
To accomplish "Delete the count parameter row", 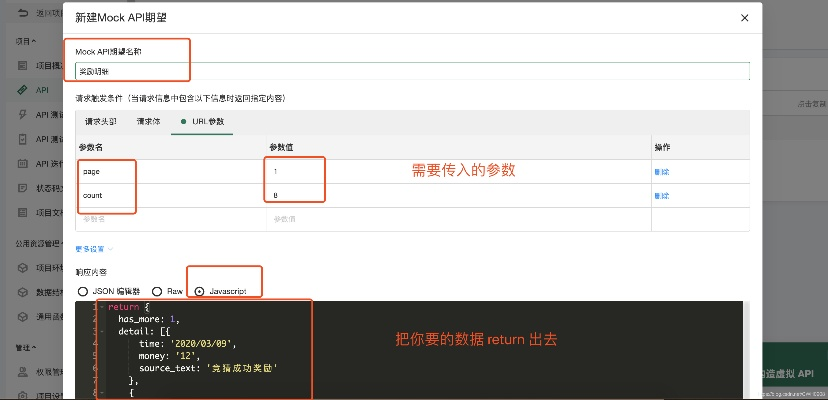I will (x=662, y=196).
